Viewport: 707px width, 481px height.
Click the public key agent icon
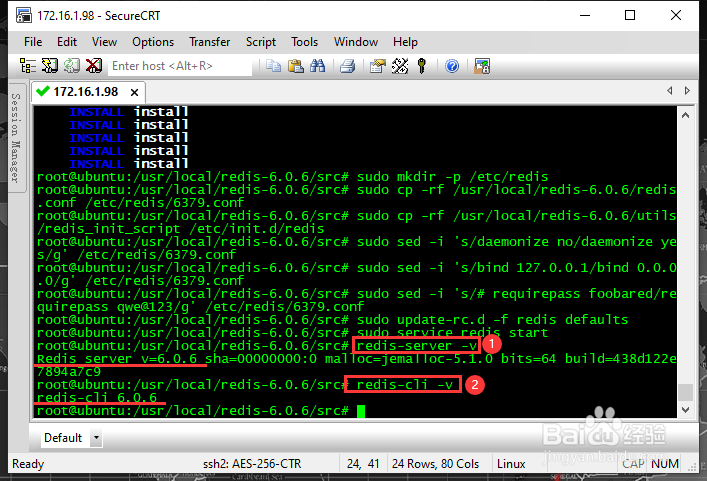point(422,66)
